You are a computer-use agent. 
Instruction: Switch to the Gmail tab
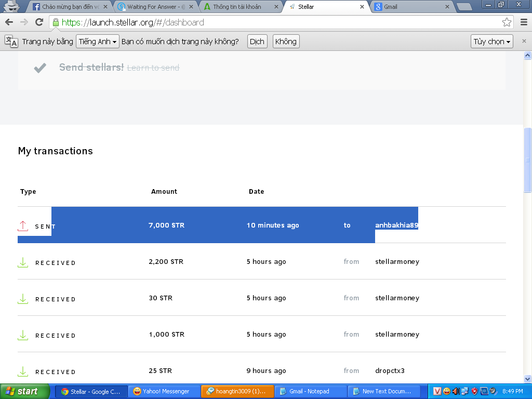[413, 7]
